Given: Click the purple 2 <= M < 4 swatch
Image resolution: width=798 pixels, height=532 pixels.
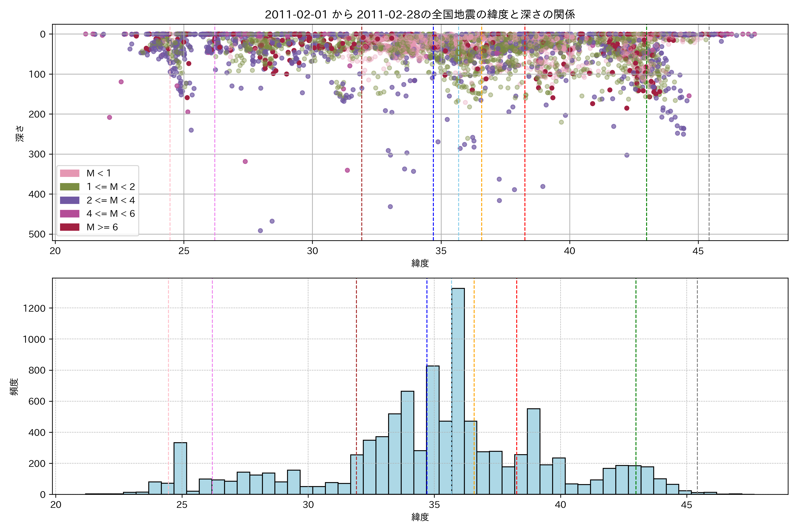Looking at the screenshot, I should pyautogui.click(x=70, y=200).
